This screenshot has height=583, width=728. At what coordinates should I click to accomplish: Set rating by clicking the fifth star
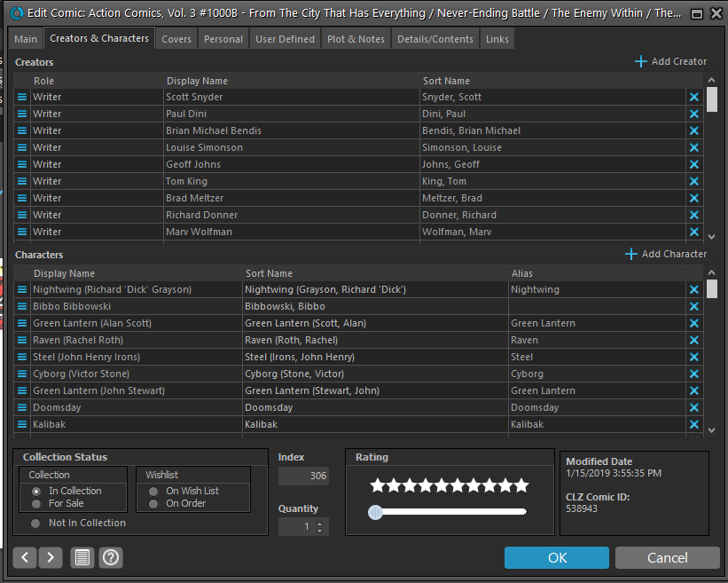[x=442, y=485]
